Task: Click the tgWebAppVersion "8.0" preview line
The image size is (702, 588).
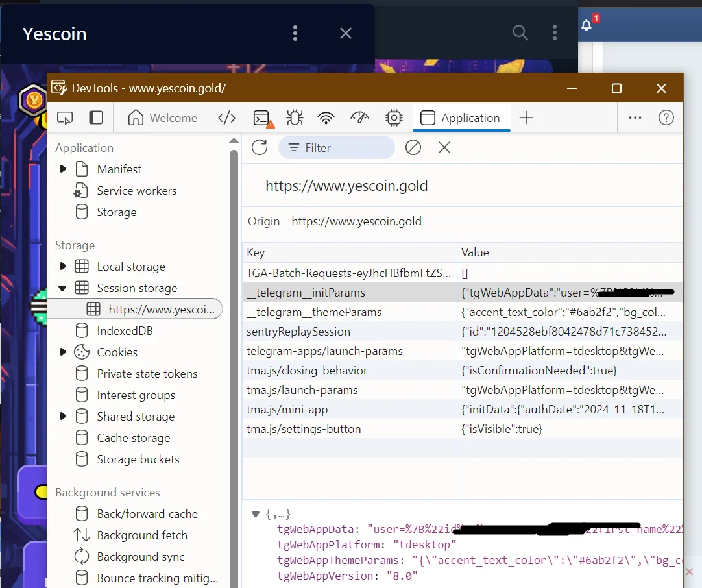Action: [x=347, y=576]
